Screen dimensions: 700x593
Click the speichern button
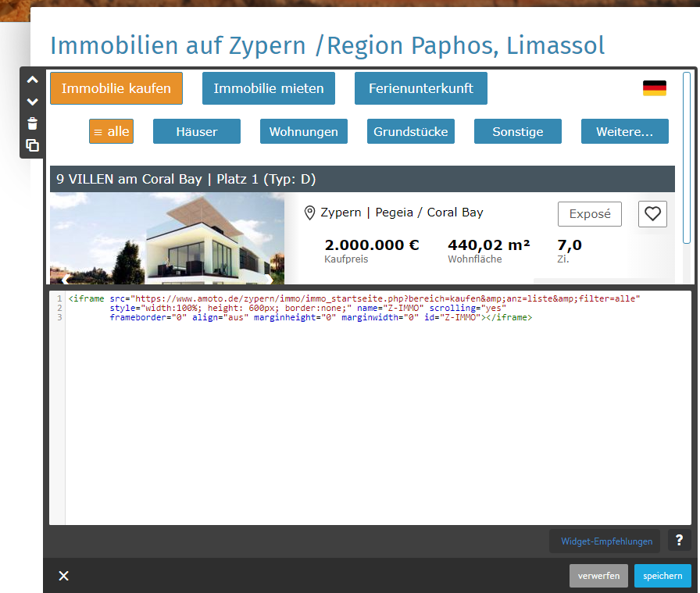coord(662,576)
